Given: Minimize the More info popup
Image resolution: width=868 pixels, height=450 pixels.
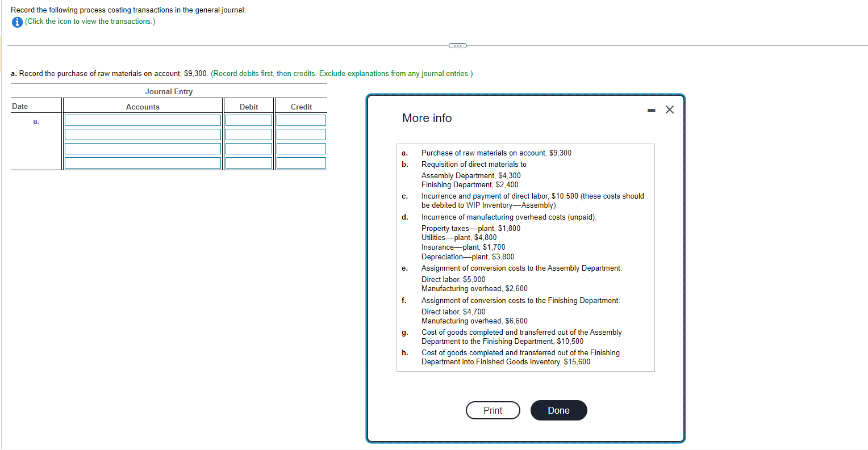Looking at the screenshot, I should 651,110.
